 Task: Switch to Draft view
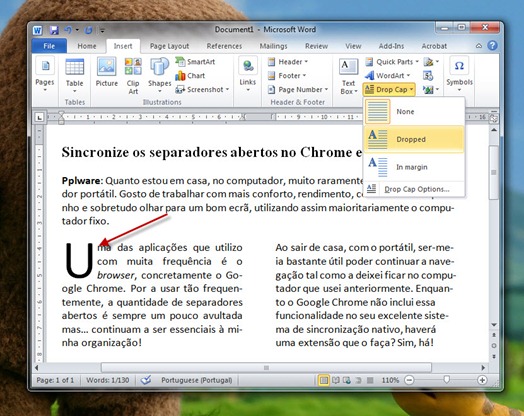[x=370, y=380]
